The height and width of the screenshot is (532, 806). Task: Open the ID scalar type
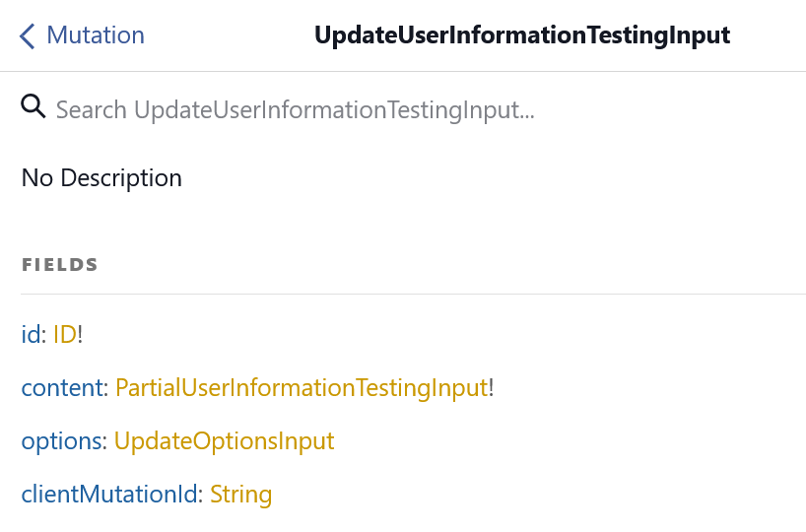point(65,334)
